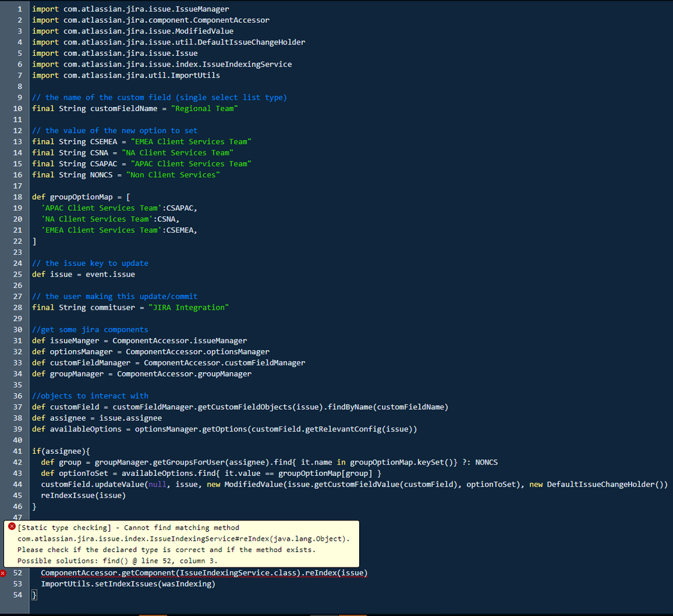This screenshot has width=673, height=616.
Task: Click ComponentAccessor.customFieldManager on line 33
Action: 224,363
